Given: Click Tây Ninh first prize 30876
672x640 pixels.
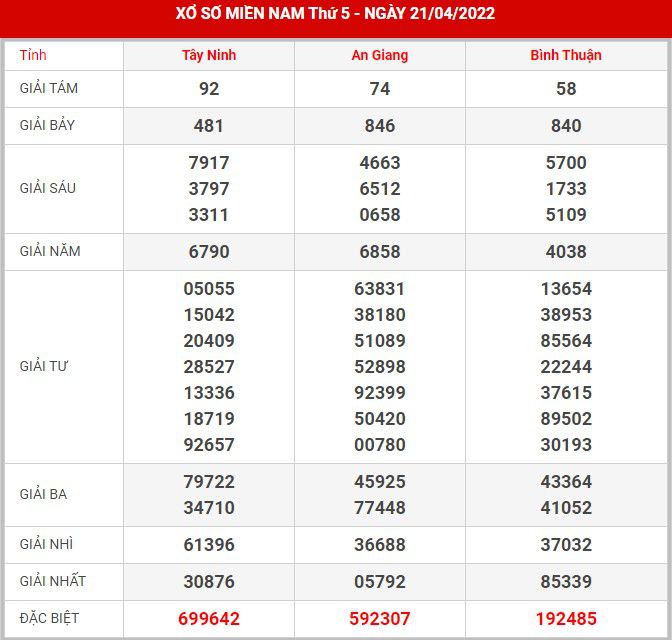Looking at the screenshot, I should (x=209, y=582).
